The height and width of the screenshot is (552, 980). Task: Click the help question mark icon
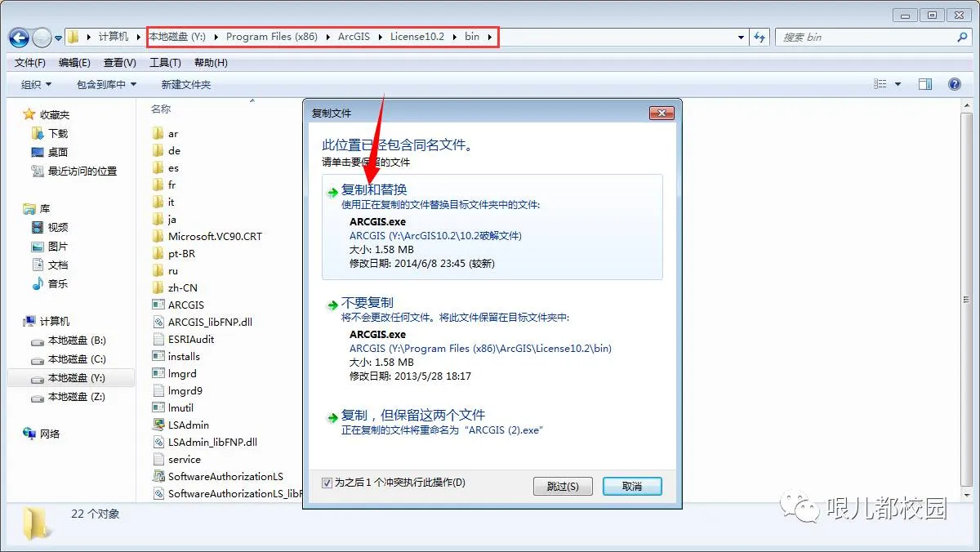[x=954, y=84]
